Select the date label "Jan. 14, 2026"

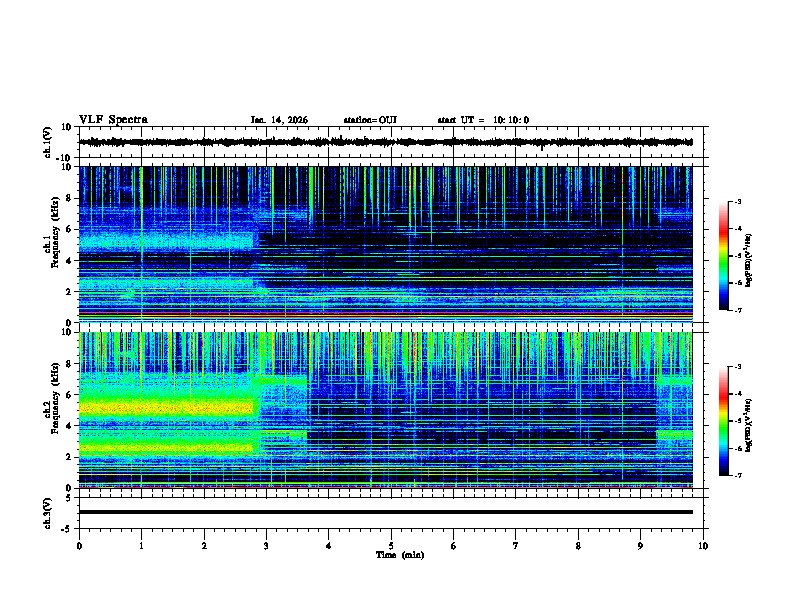pyautogui.click(x=279, y=120)
